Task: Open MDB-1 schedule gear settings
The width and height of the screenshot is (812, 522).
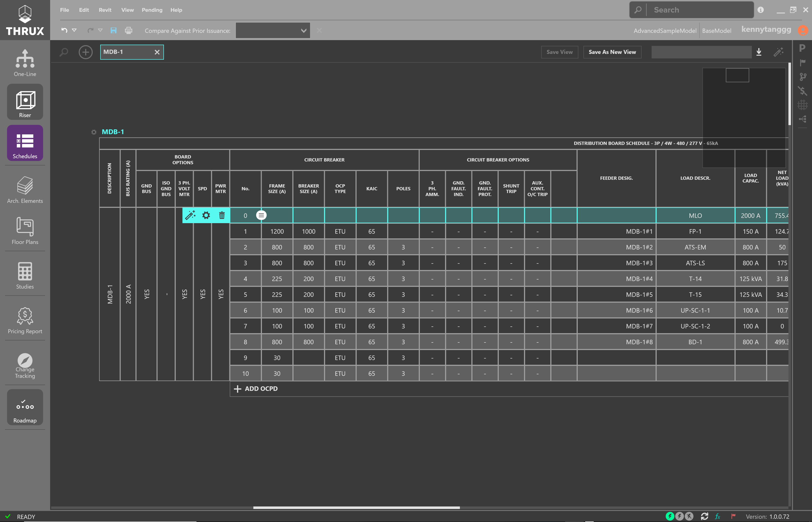Action: pyautogui.click(x=94, y=132)
